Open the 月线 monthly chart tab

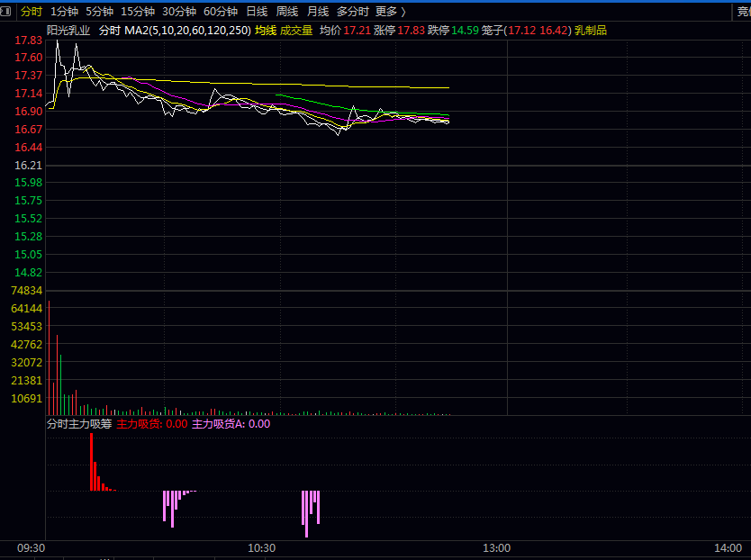pyautogui.click(x=318, y=12)
